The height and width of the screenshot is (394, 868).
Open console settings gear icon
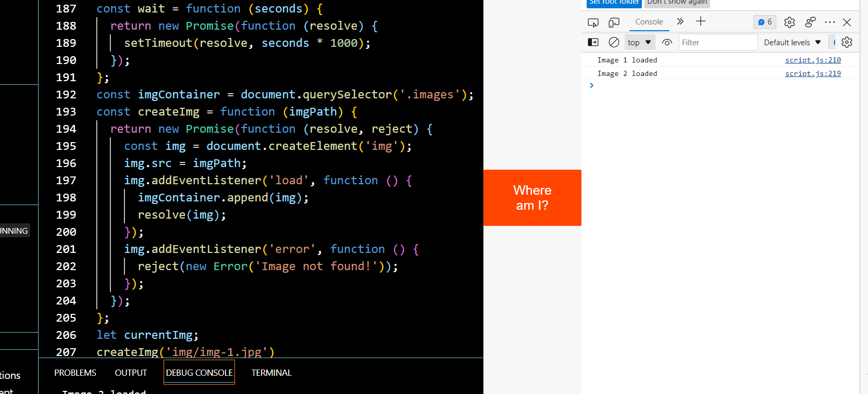click(x=847, y=42)
